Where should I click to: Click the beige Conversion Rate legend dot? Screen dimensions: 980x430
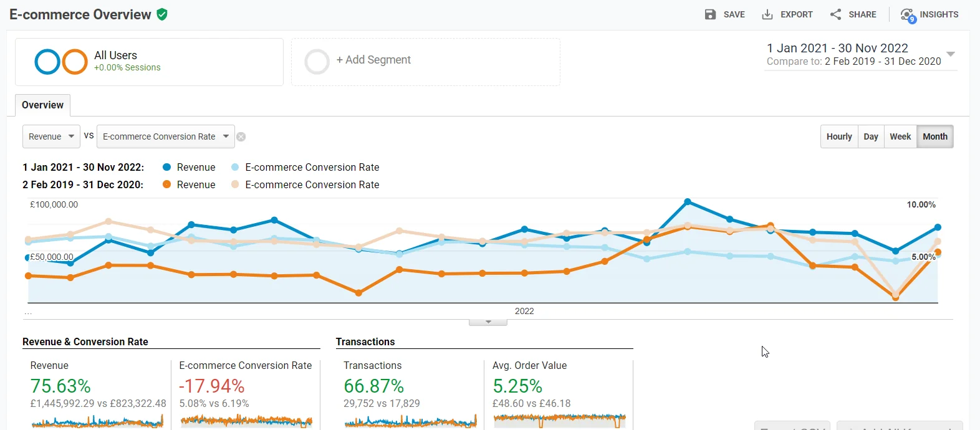tap(235, 184)
